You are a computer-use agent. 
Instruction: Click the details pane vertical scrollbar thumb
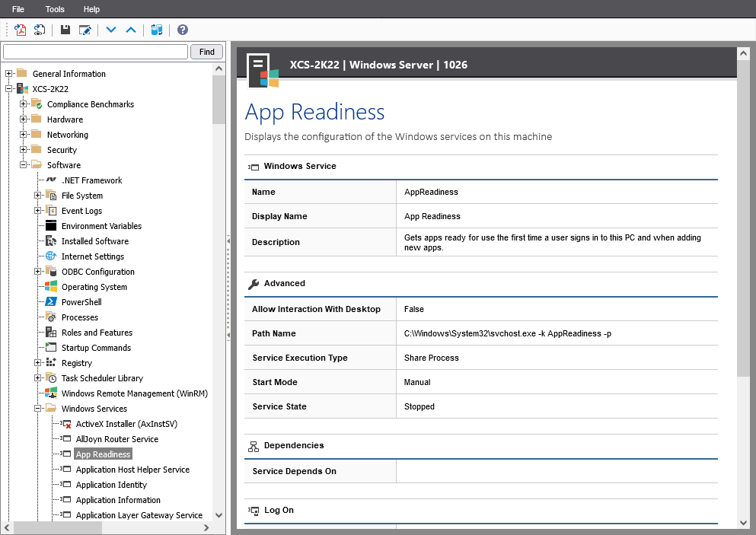point(743,219)
